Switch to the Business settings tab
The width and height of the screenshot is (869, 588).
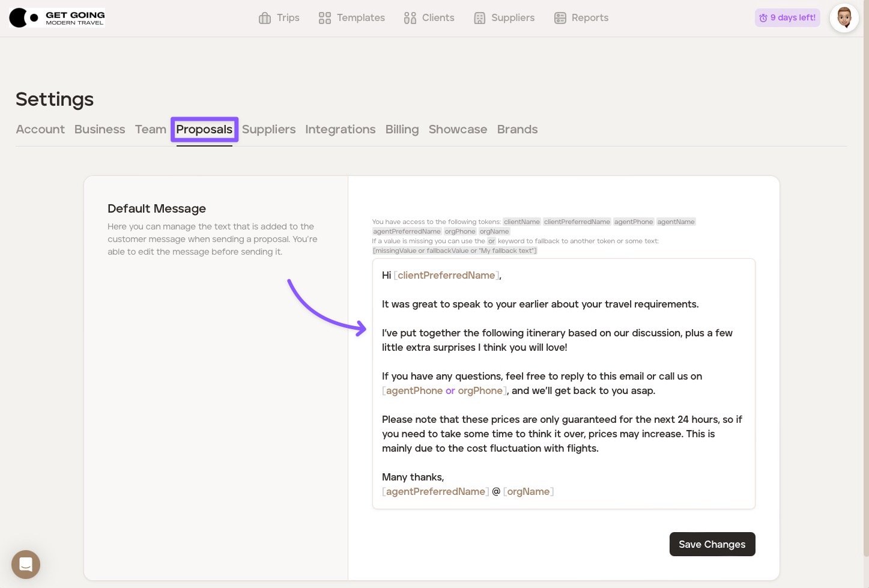100,129
